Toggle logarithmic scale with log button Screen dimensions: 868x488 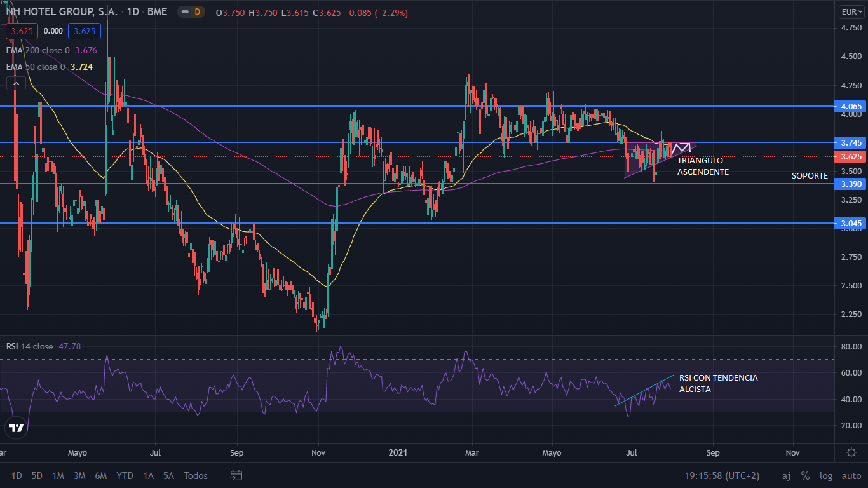pos(825,475)
